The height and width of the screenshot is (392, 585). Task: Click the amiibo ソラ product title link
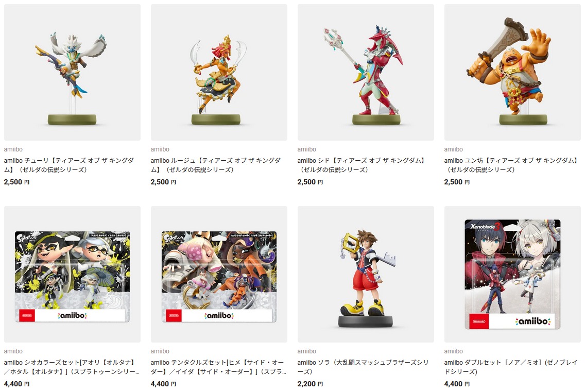coord(363,367)
